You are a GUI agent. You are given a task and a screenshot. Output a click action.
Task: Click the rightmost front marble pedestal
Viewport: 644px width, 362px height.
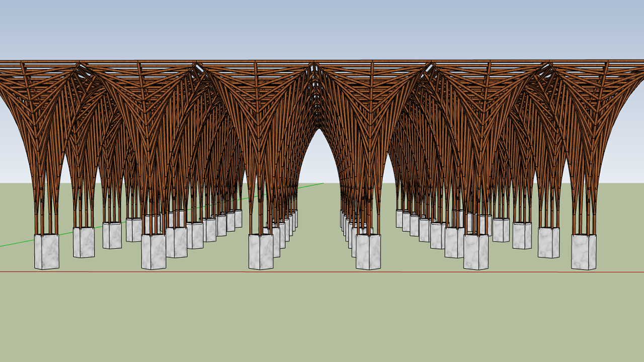pos(584,252)
